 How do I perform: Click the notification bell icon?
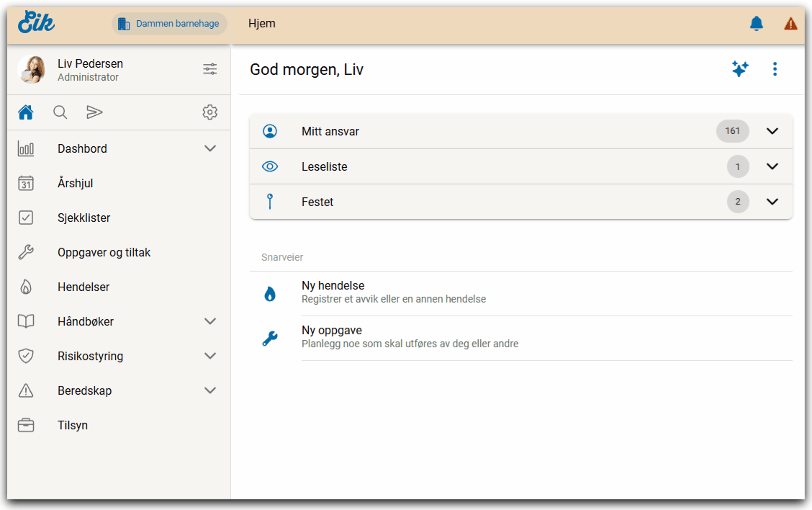tap(756, 24)
